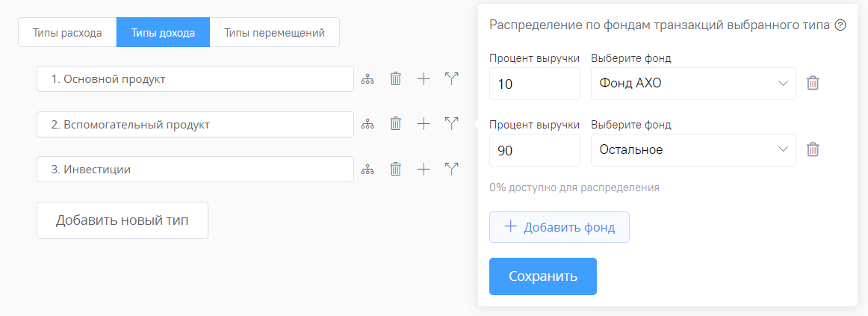
Task: Edit the 1. Основной продукт name field
Action: point(196,79)
